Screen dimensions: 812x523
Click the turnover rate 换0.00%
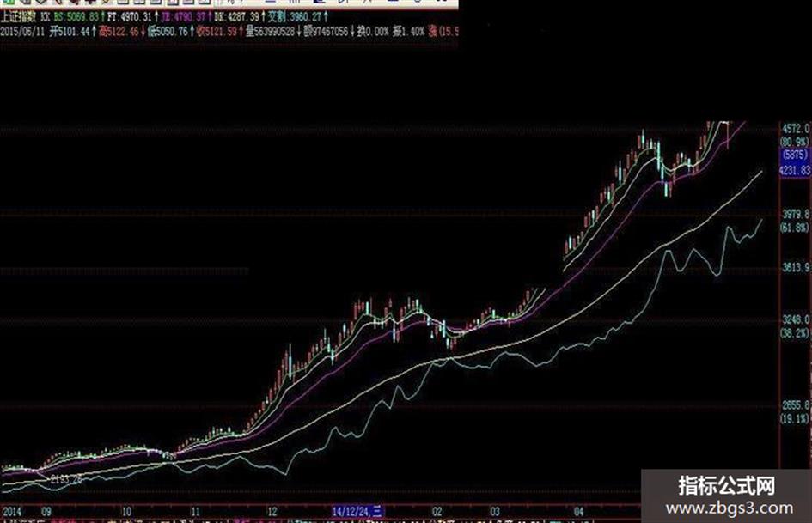point(372,32)
